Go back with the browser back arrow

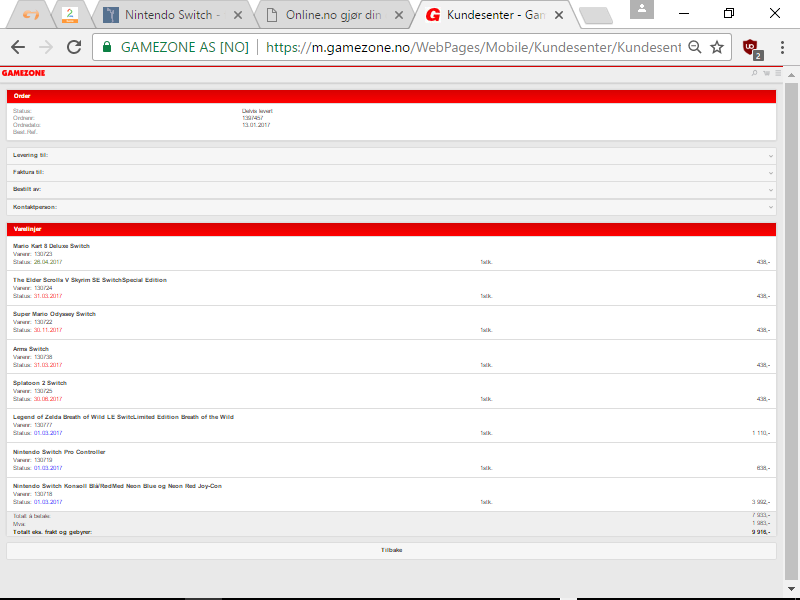(x=18, y=47)
